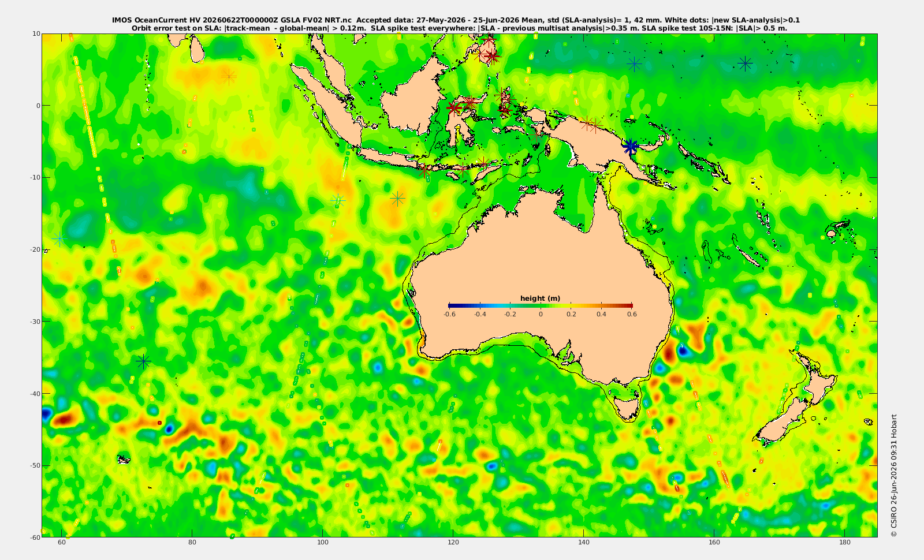Click the latitude axis label '-40'
Screen dimensions: 924x560
pos(34,393)
